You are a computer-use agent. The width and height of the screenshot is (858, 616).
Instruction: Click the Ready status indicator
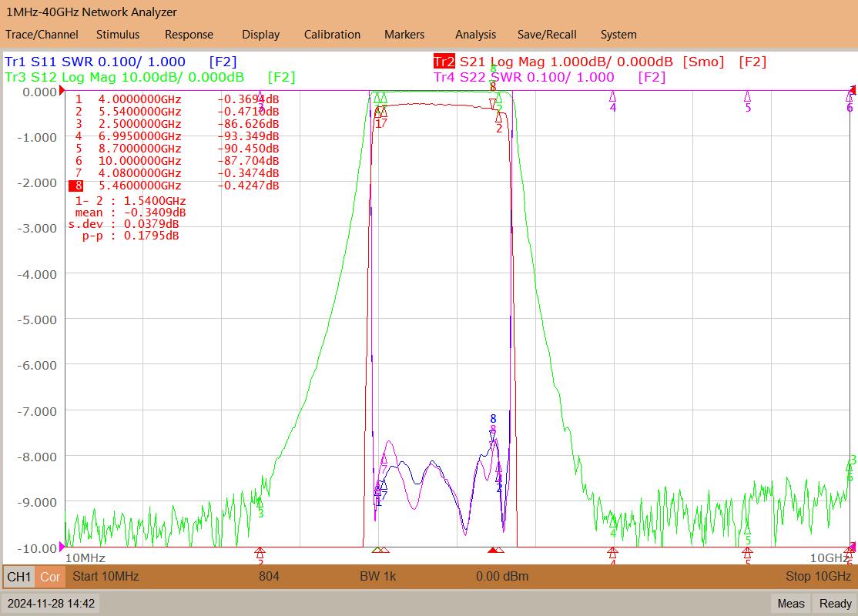click(x=835, y=604)
